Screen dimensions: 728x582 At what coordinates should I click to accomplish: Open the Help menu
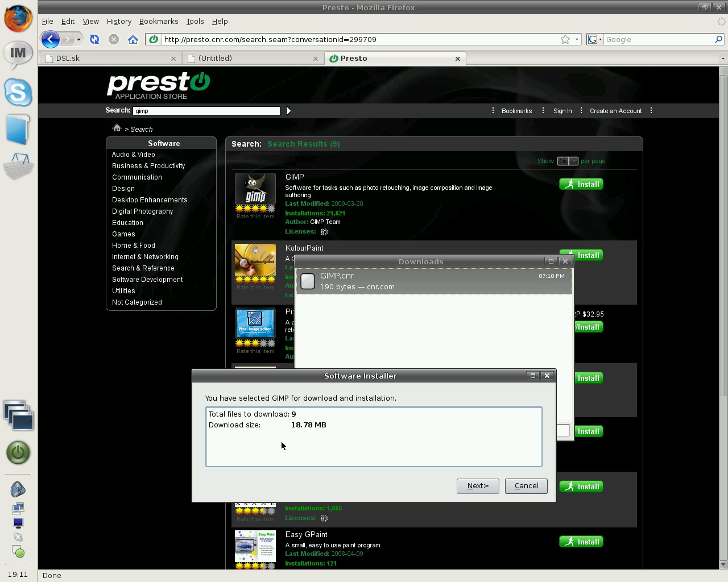click(220, 21)
